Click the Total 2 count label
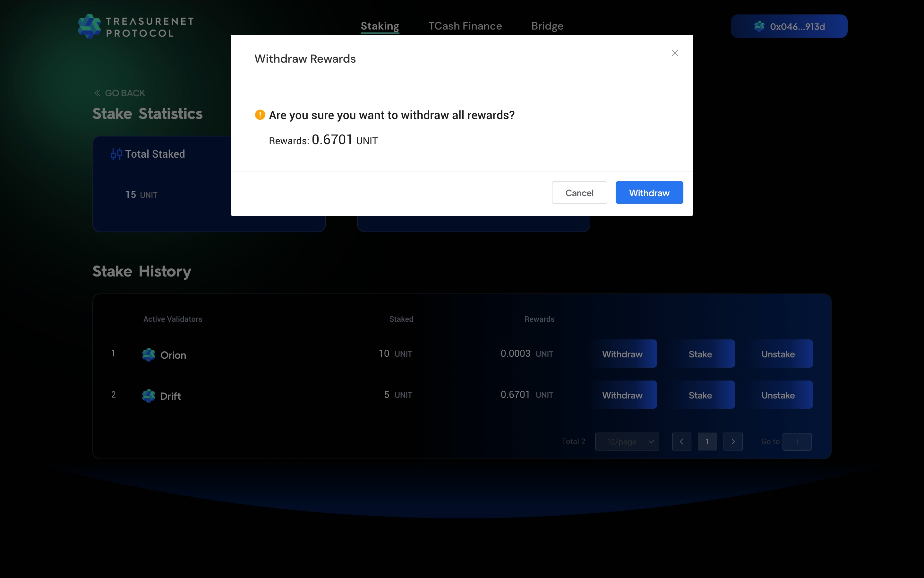 [573, 442]
